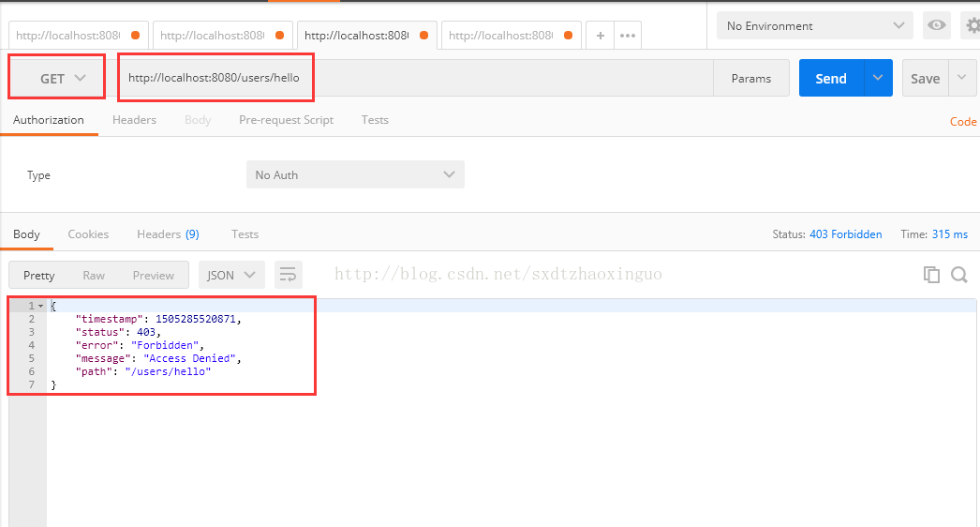The image size is (980, 527).
Task: Click the "timestamp" key in response
Action: [110, 319]
